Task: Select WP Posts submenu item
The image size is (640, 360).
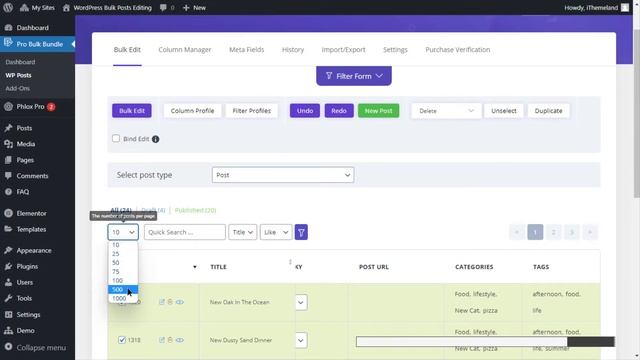Action: (x=18, y=75)
